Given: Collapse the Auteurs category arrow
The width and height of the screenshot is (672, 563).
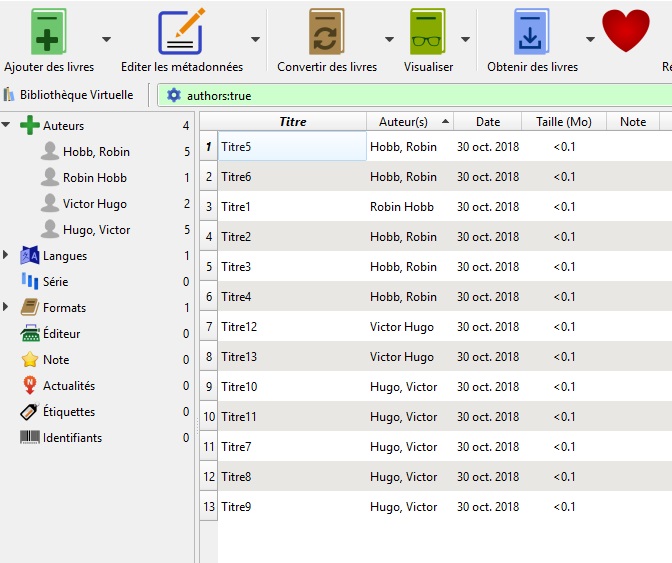Looking at the screenshot, I should [x=6, y=125].
